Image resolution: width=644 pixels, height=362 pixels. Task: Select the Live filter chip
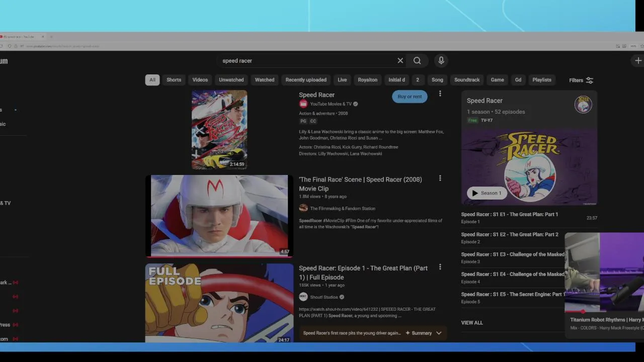342,80
